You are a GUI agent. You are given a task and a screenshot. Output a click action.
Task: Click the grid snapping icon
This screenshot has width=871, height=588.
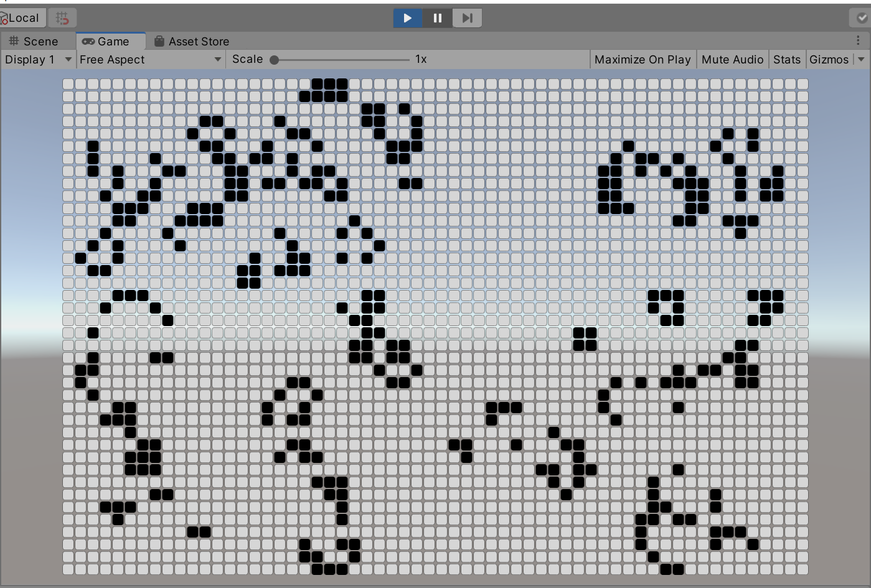click(x=62, y=18)
